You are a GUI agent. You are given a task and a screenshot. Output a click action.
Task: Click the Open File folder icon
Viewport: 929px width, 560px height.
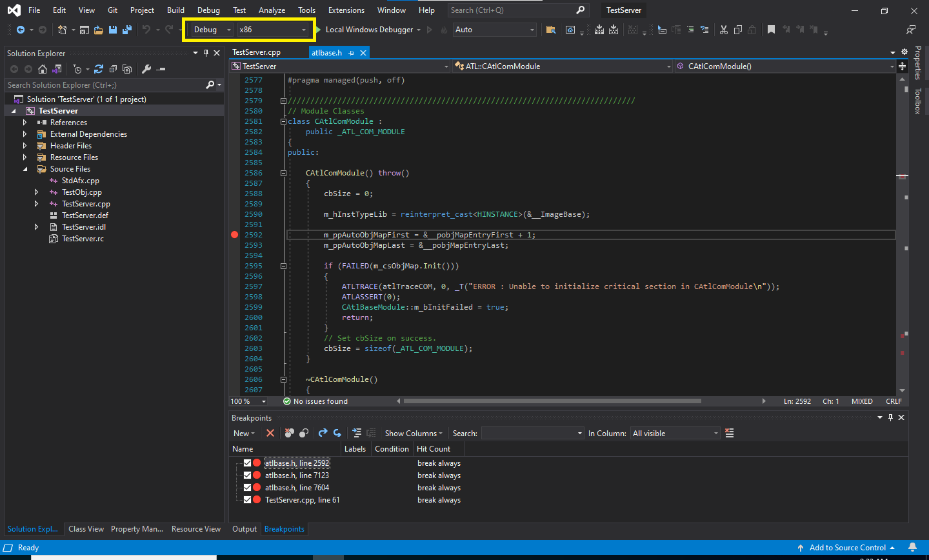(x=99, y=30)
